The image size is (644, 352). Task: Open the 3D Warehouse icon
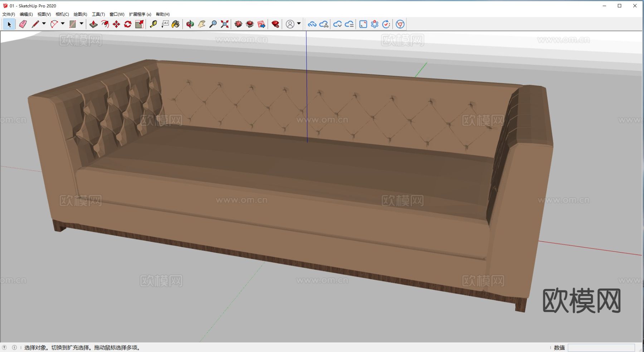[x=238, y=24]
